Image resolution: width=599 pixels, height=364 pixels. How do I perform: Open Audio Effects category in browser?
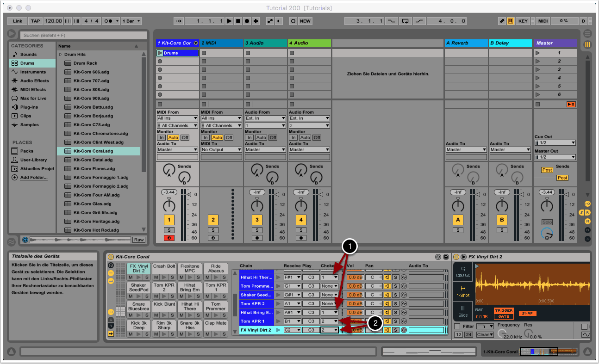34,81
